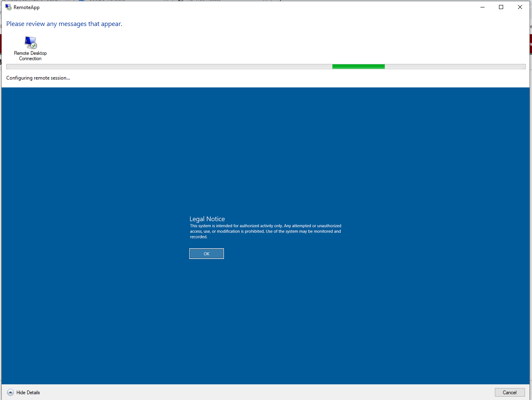The image size is (532, 400).
Task: Click the Remote Desktop Connection caption text
Action: tap(30, 56)
